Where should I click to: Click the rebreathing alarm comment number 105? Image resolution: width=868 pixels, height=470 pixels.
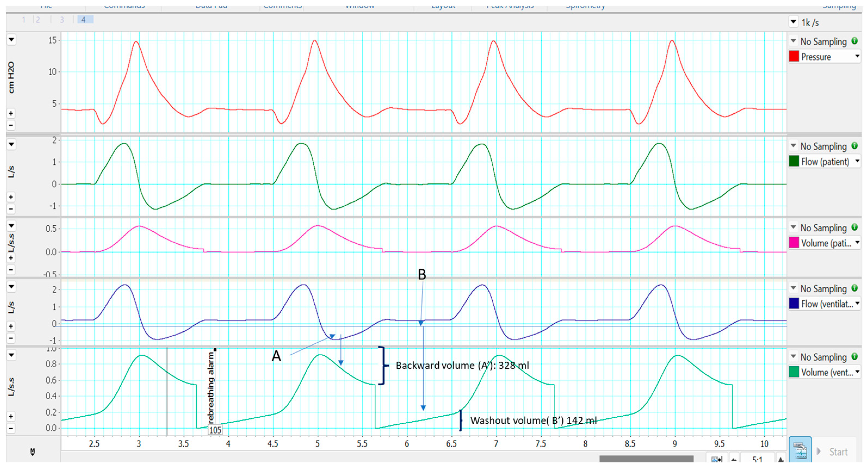click(x=215, y=429)
